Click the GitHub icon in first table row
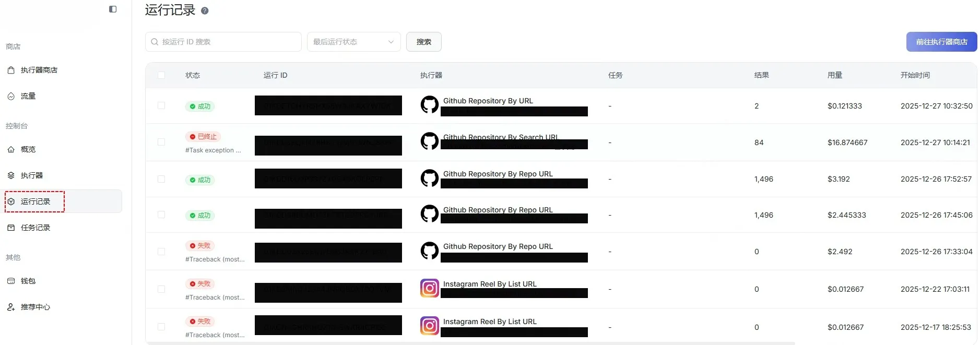980x345 pixels. (429, 105)
